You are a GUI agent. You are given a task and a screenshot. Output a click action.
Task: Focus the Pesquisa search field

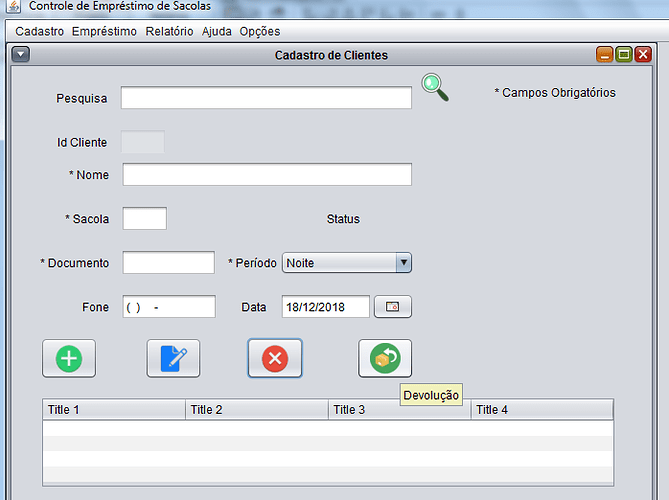pos(266,98)
